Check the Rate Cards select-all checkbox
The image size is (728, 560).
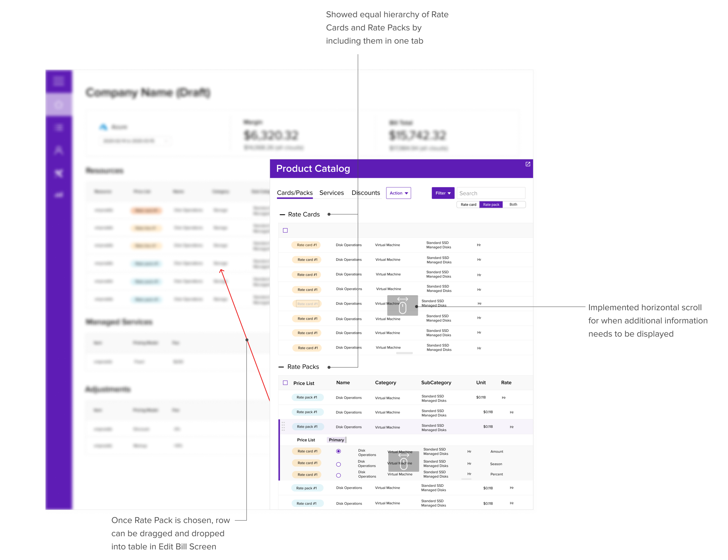tap(285, 230)
